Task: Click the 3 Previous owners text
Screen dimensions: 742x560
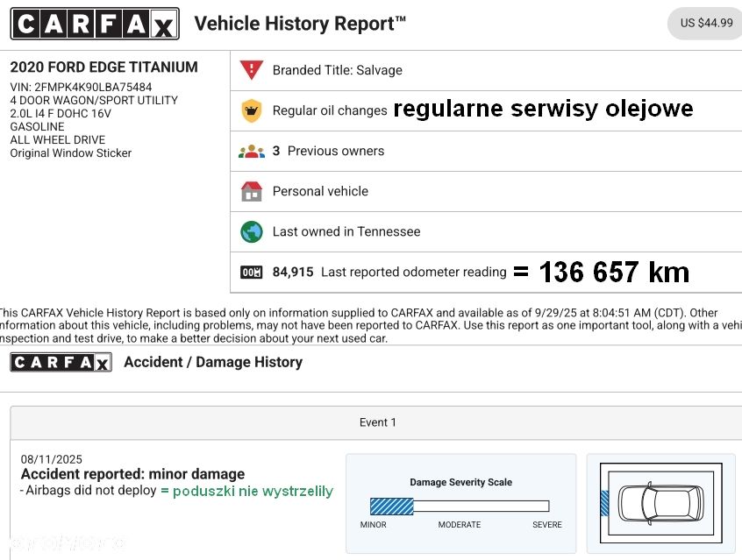Action: pos(328,151)
